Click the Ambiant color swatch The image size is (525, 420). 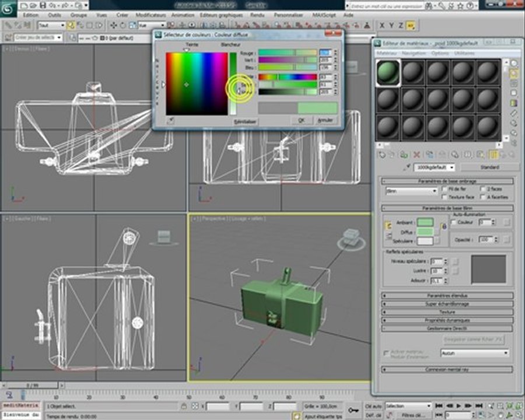(425, 222)
